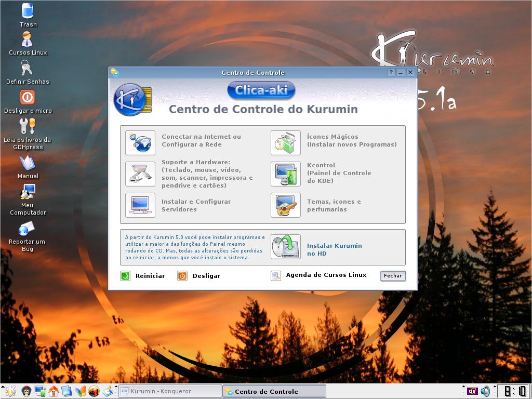Screen dimensions: 532x399
Task: Open Reportar um Bug desktop icon
Action: 27,229
